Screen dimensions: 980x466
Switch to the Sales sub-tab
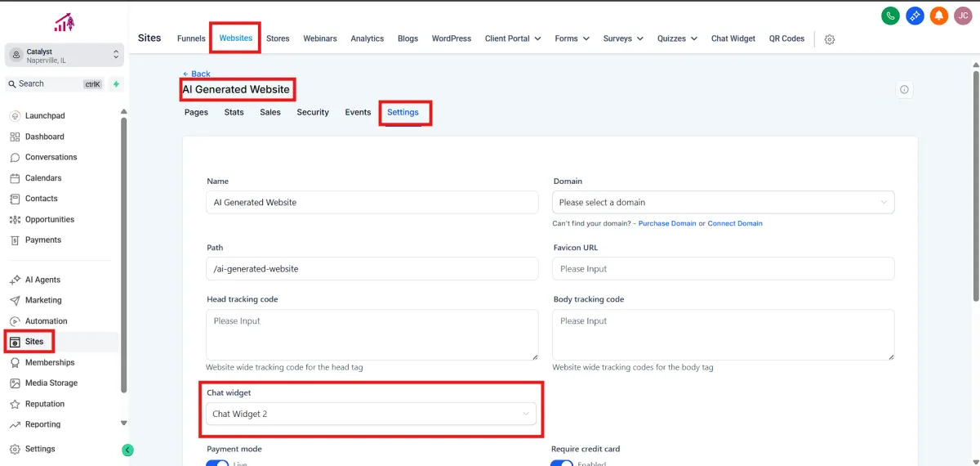point(270,112)
